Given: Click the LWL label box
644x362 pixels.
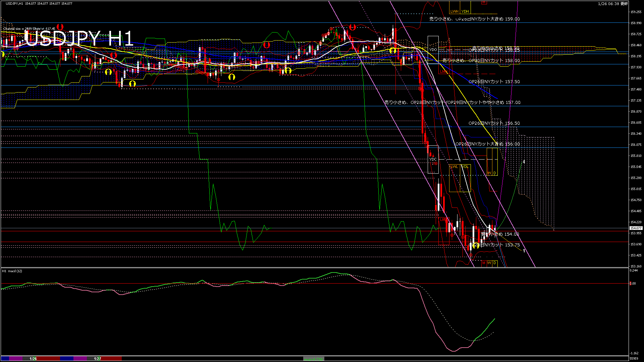Looking at the screenshot, I should click(x=454, y=167).
